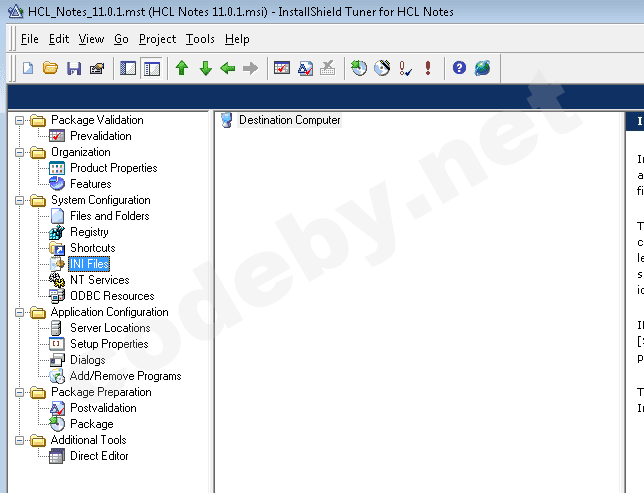Open the Go menu
This screenshot has height=493, width=644.
(x=121, y=39)
